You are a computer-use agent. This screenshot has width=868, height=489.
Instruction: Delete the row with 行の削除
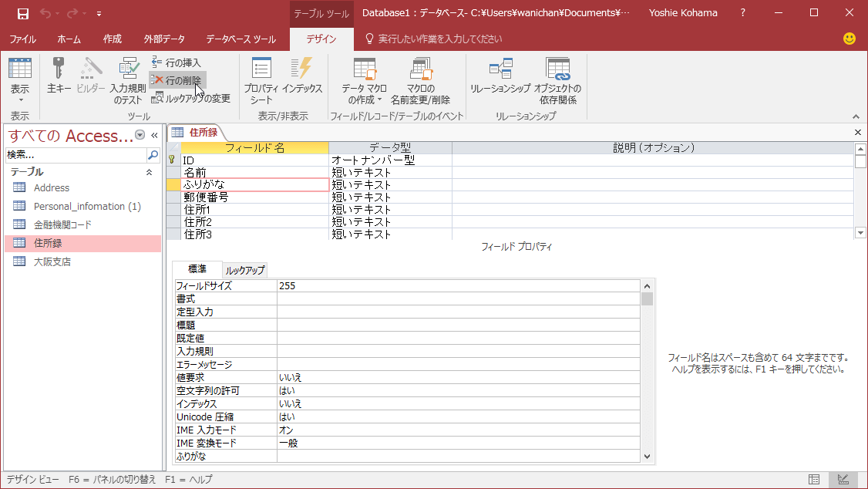(177, 80)
